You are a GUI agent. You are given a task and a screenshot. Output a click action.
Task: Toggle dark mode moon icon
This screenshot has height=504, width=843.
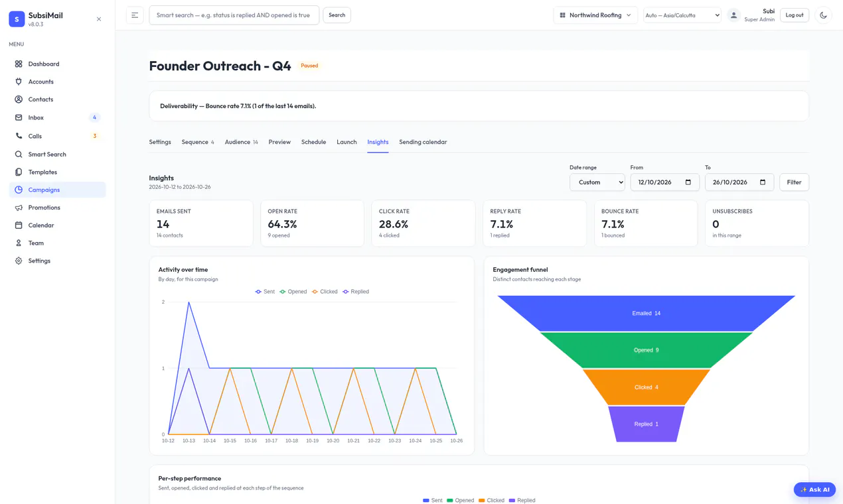click(x=823, y=15)
